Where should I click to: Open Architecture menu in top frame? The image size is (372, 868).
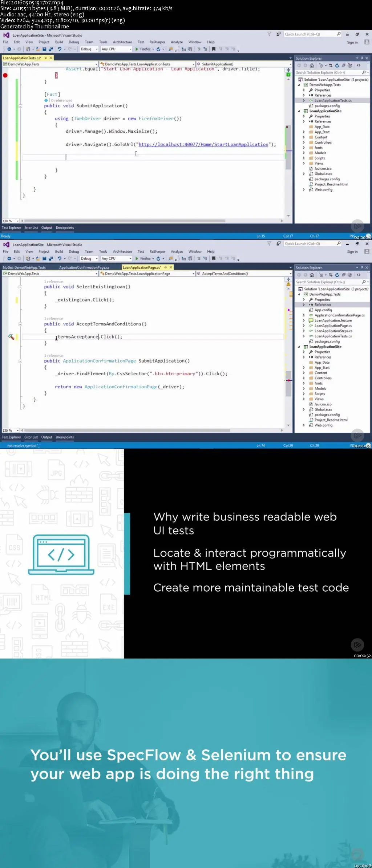tap(122, 42)
